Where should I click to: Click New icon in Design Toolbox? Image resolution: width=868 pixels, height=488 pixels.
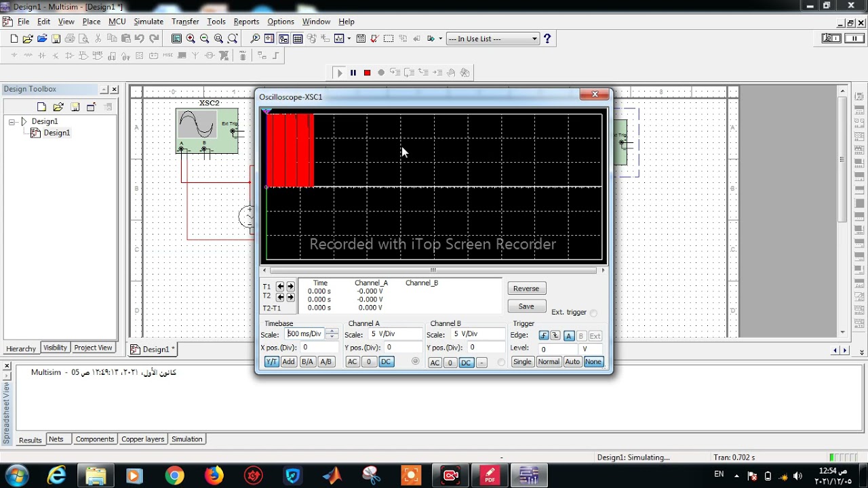[x=41, y=107]
